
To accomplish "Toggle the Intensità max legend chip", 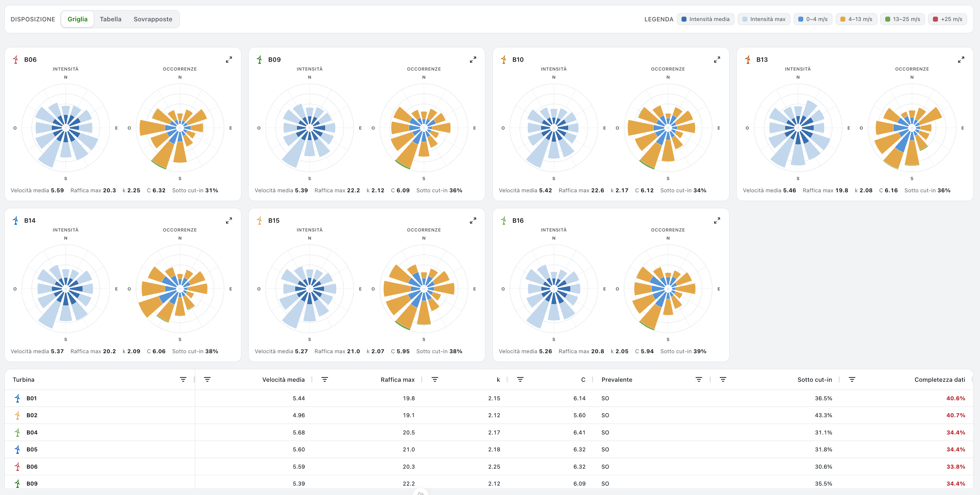I will (x=764, y=19).
